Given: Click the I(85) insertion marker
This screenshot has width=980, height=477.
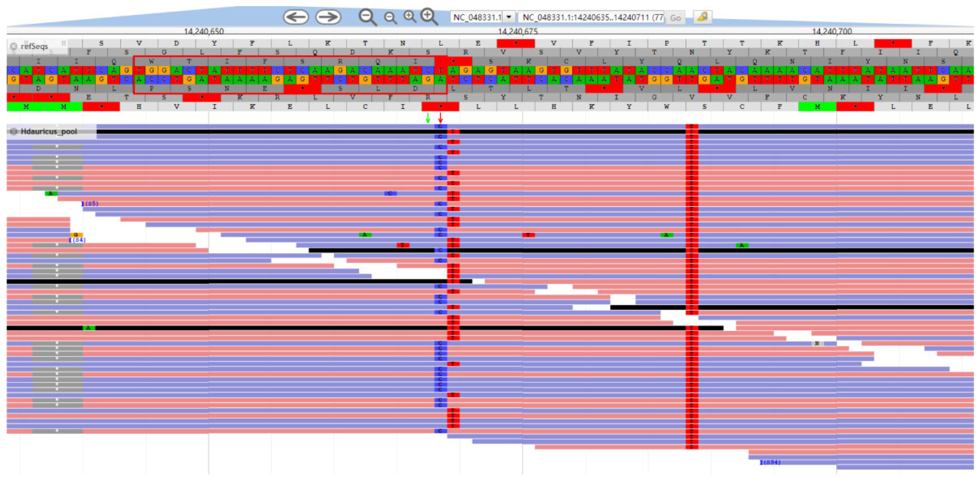Looking at the screenshot, I should (90, 204).
